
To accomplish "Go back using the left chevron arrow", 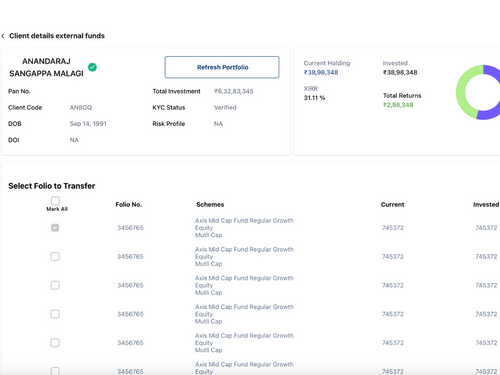I will tap(3, 36).
